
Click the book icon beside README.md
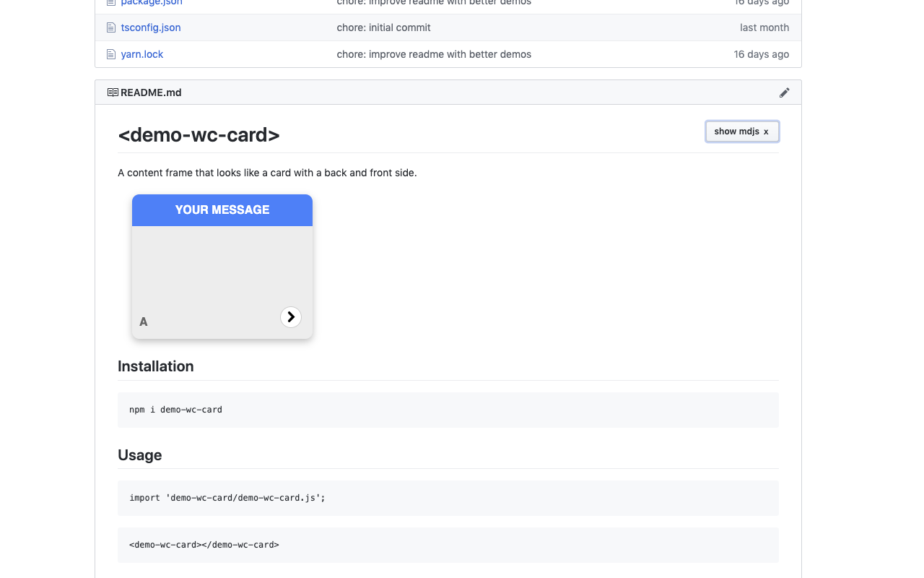(x=113, y=92)
